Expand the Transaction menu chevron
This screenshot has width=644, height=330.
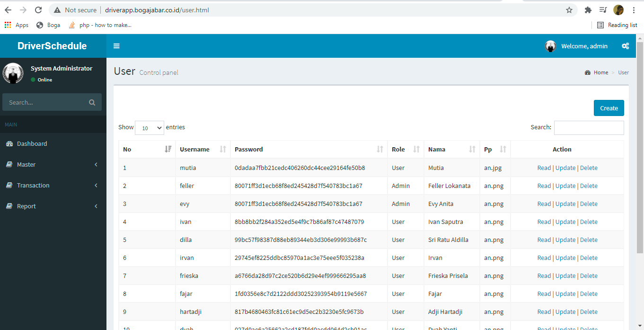(96, 185)
